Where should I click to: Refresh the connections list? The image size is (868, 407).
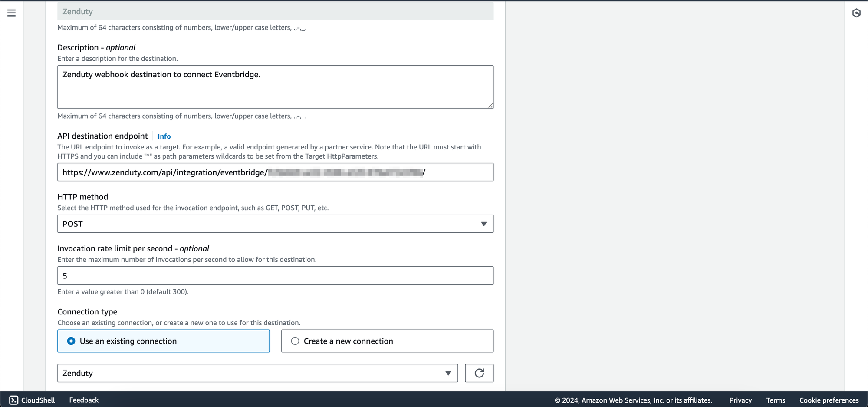[x=479, y=373]
